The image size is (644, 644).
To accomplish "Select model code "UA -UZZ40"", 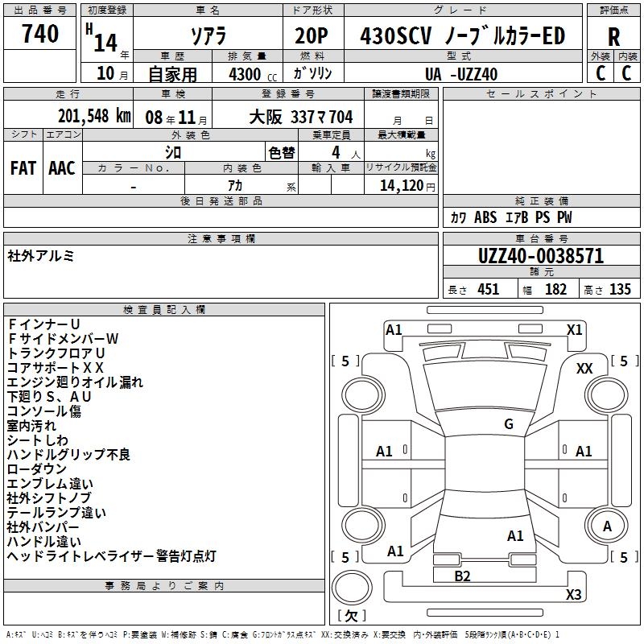I will point(461,74).
